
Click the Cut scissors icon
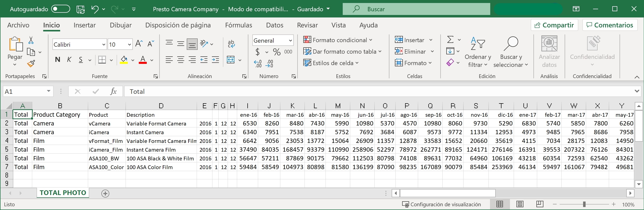[x=31, y=40]
